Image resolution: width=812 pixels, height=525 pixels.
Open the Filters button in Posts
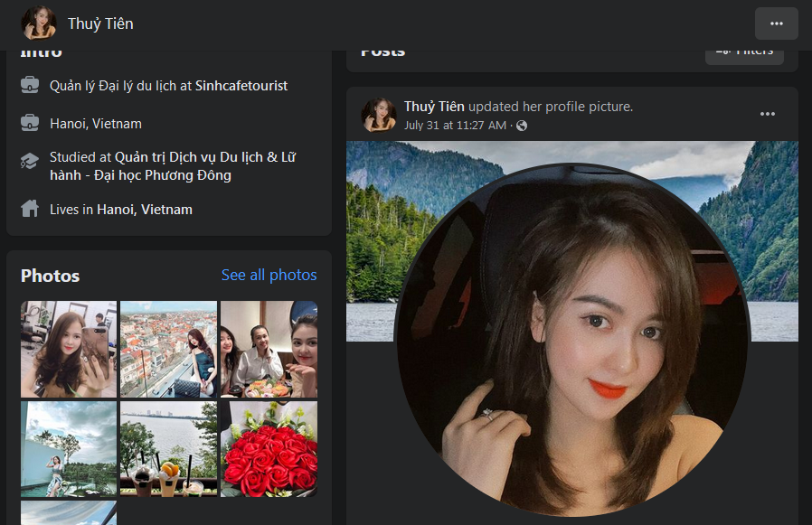744,54
